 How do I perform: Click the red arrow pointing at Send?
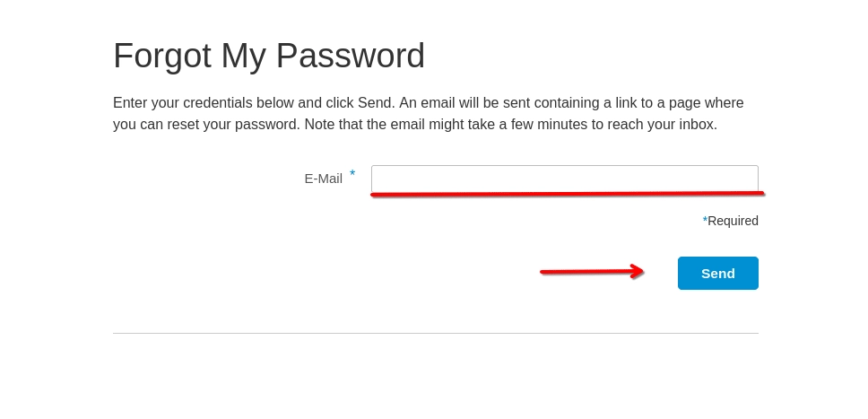(x=592, y=271)
